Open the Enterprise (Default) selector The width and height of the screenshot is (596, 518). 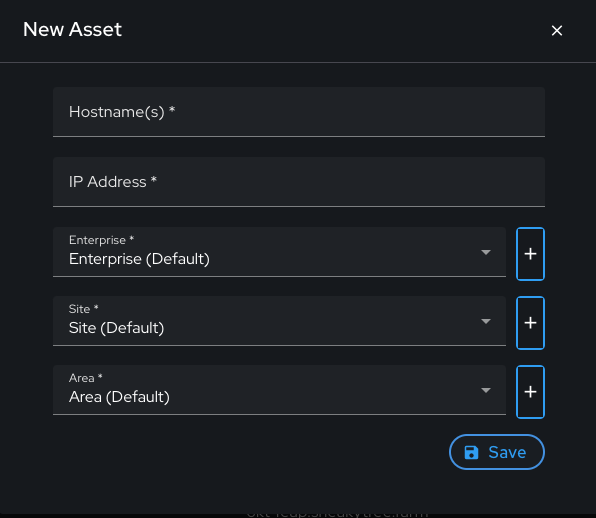tap(279, 252)
